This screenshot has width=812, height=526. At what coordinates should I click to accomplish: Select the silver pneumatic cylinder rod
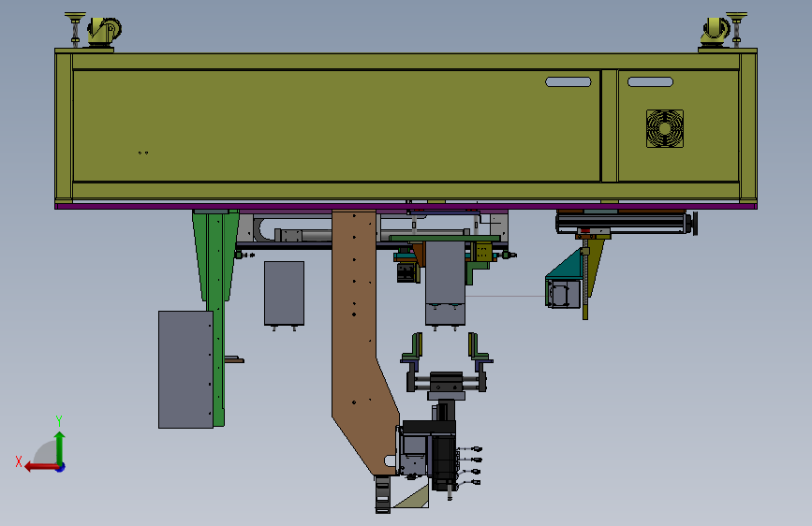point(317,236)
